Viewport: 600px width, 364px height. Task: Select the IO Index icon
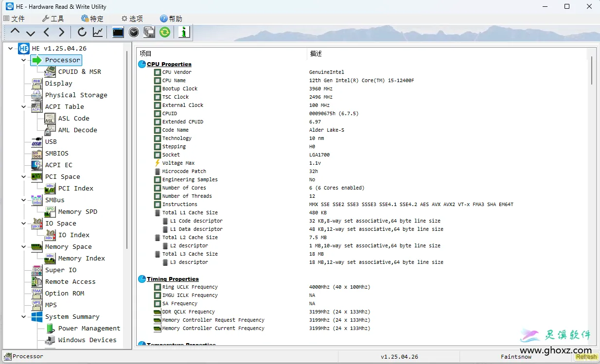pos(50,235)
